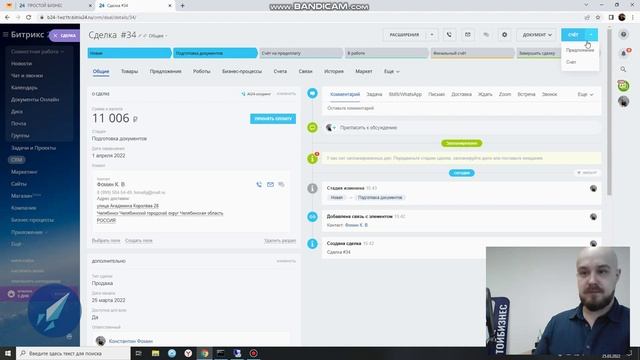Click the pencil edit icon beside Сделка #34

[140, 36]
